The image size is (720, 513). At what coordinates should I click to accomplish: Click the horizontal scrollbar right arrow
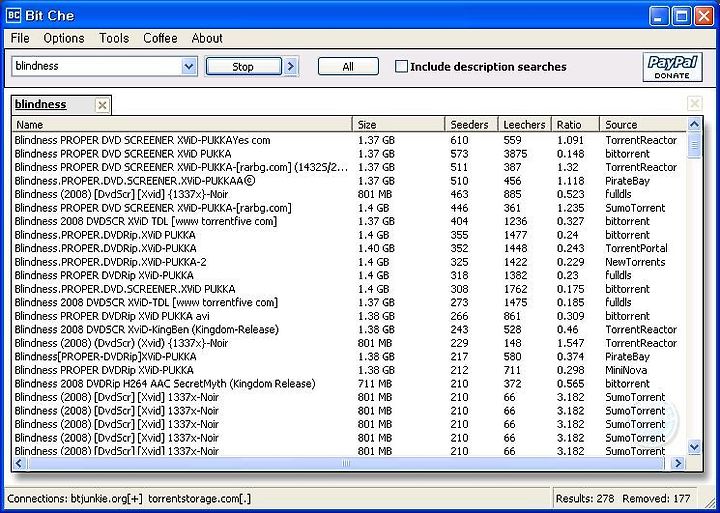(x=678, y=463)
